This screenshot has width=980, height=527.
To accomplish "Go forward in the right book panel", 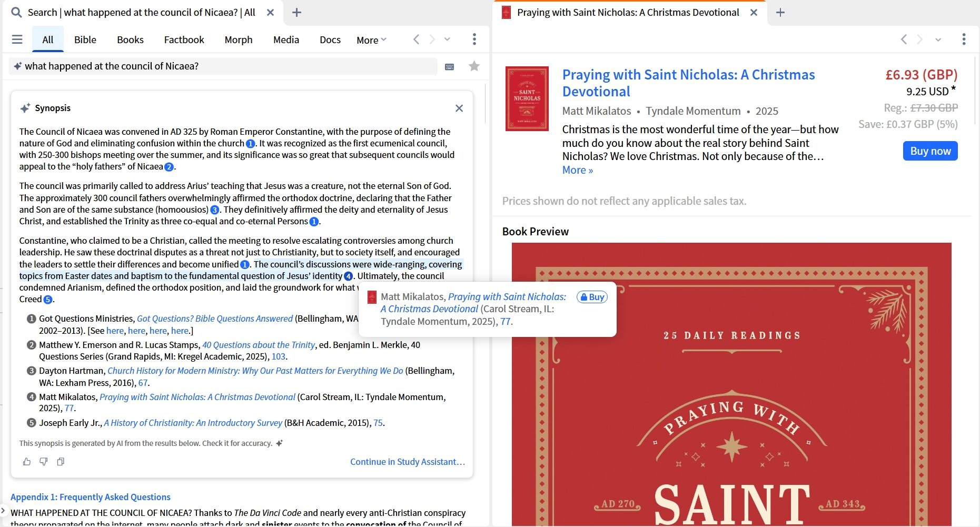I will pyautogui.click(x=920, y=39).
